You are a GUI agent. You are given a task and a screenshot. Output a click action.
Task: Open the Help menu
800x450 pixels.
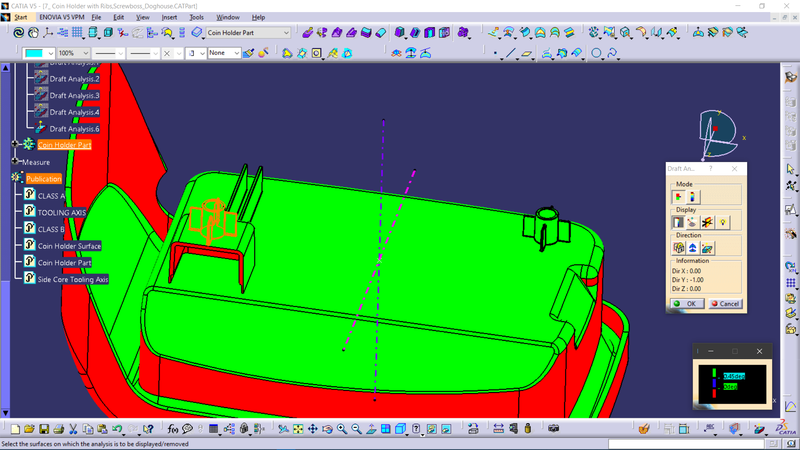[x=258, y=17]
